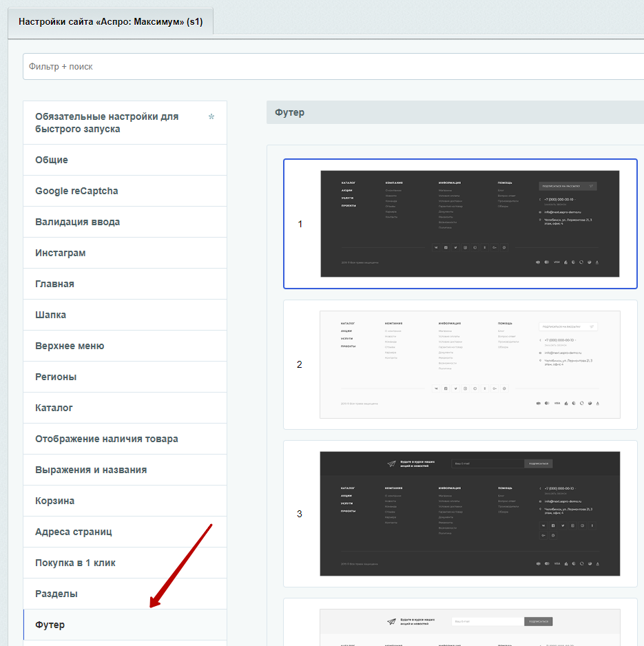Go to Адреса страниц section
This screenshot has height=646, width=644.
click(125, 532)
